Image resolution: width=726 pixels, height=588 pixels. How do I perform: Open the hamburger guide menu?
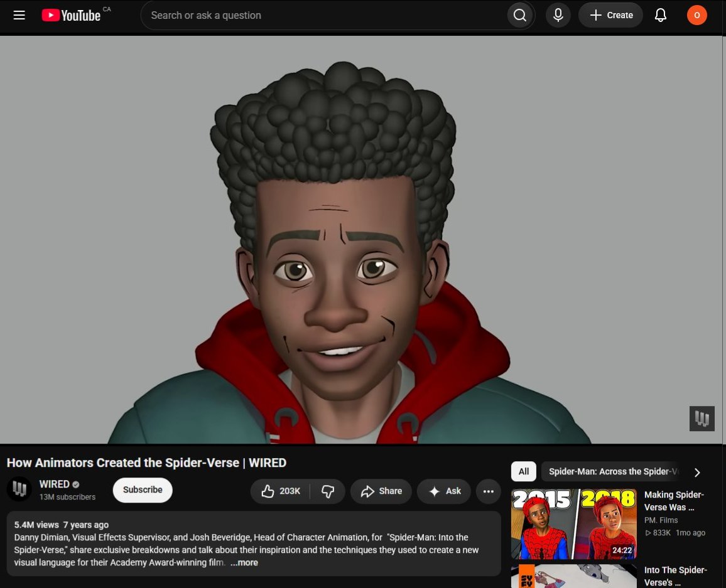click(x=19, y=15)
